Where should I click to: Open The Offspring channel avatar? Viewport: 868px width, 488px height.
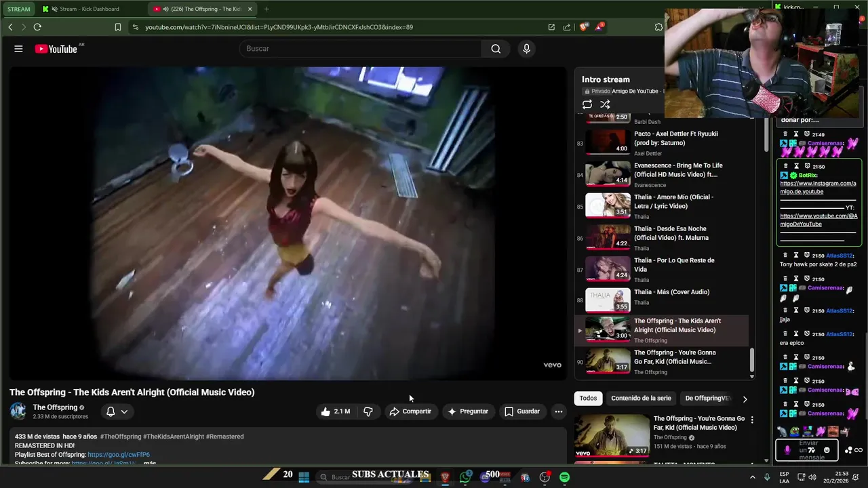pos(18,411)
